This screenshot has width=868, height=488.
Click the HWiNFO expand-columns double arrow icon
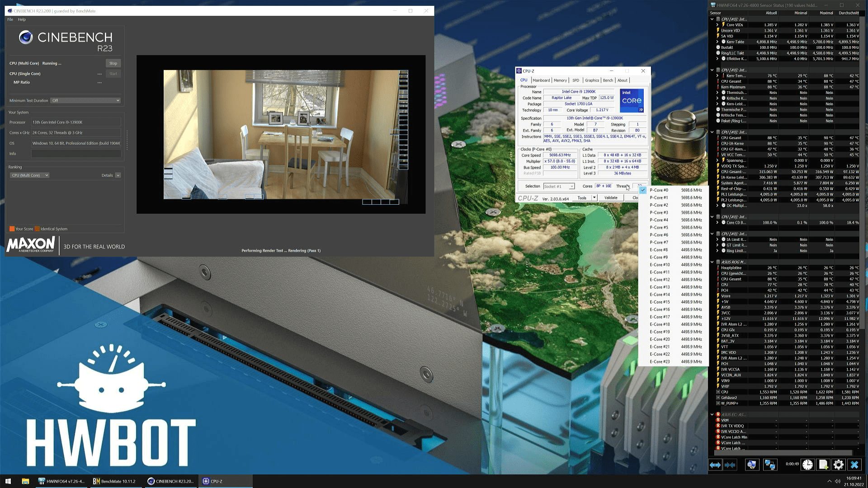715,465
